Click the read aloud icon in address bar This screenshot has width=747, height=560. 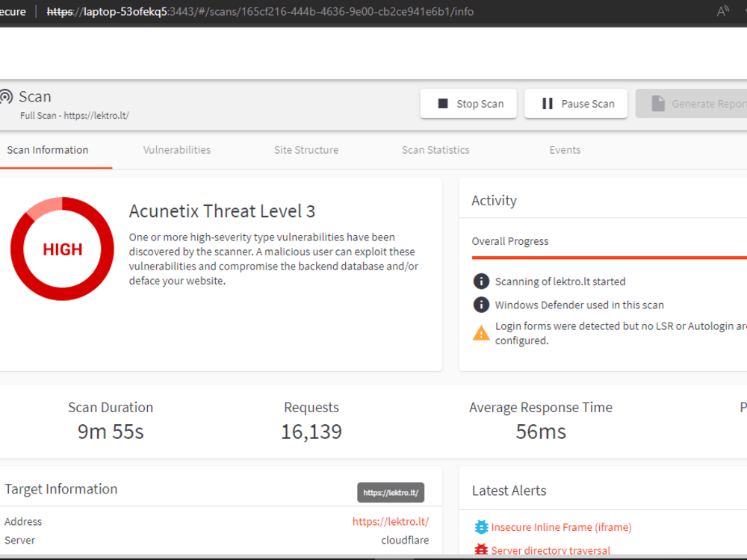coord(722,11)
